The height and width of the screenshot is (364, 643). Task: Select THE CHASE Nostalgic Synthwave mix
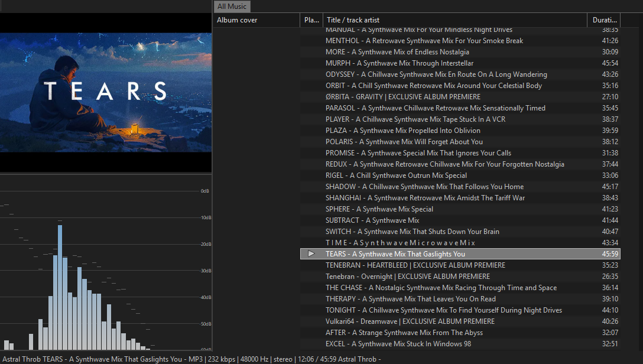tap(441, 288)
